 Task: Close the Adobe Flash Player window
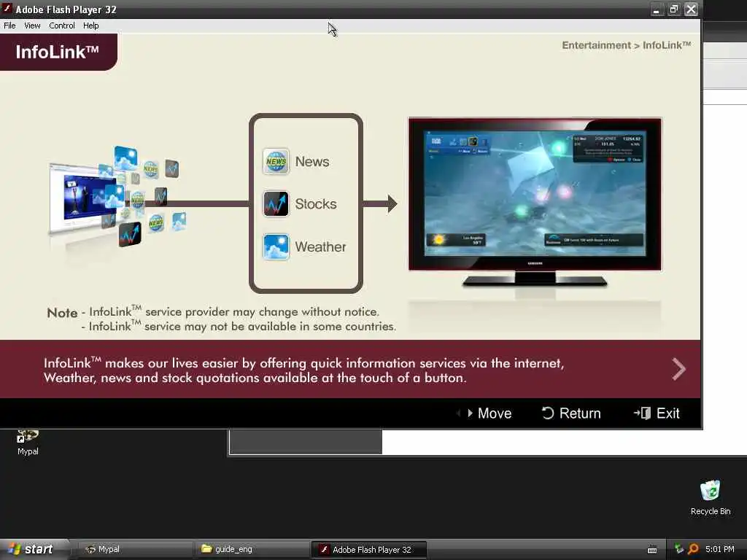[692, 9]
